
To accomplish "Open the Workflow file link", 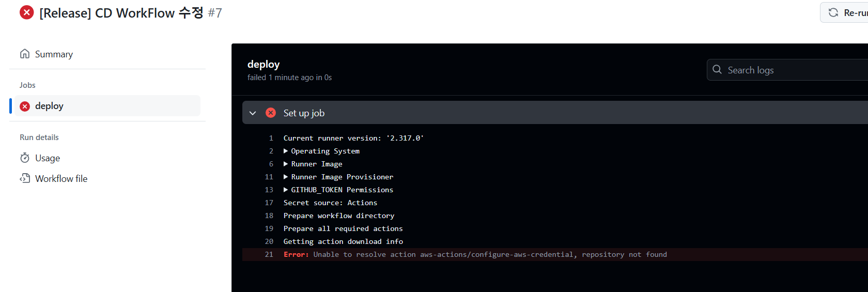I will [x=61, y=179].
